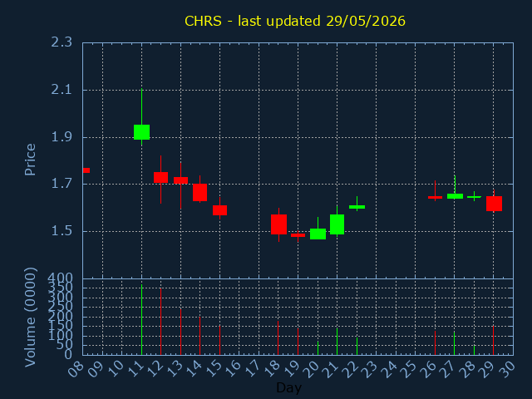Click the red volume bar on day 26
Screen dimensions: 532x399
point(435,343)
